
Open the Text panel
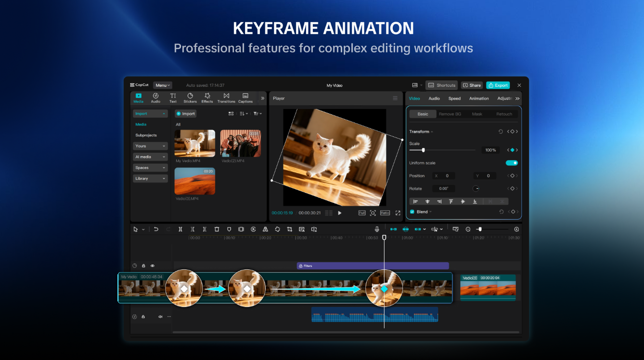(173, 98)
